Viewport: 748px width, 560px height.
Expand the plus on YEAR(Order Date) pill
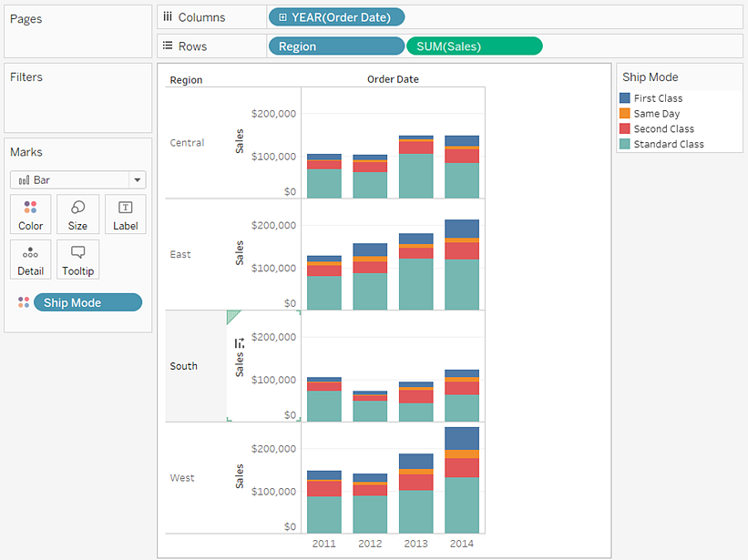coord(282,17)
